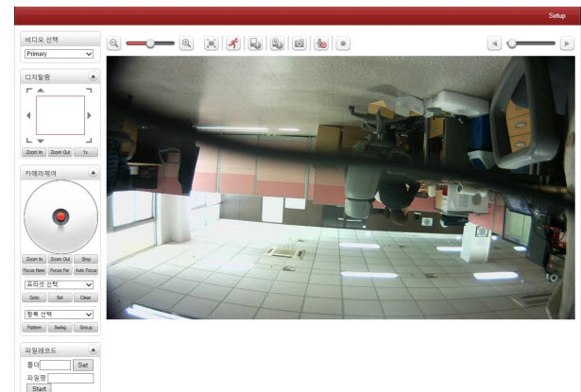The width and height of the screenshot is (581, 392).
Task: Click the round record button in toolbar
Action: [343, 43]
